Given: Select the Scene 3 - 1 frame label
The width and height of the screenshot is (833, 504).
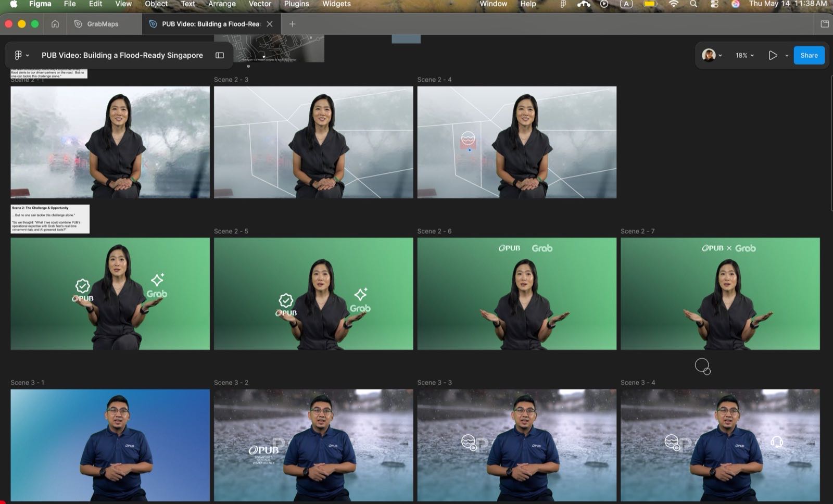Looking at the screenshot, I should click(x=28, y=383).
